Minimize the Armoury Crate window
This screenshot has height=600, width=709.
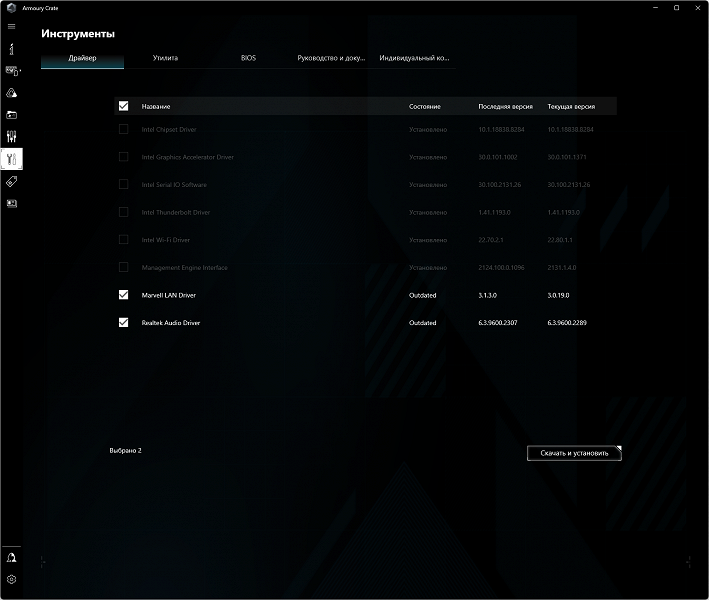656,8
